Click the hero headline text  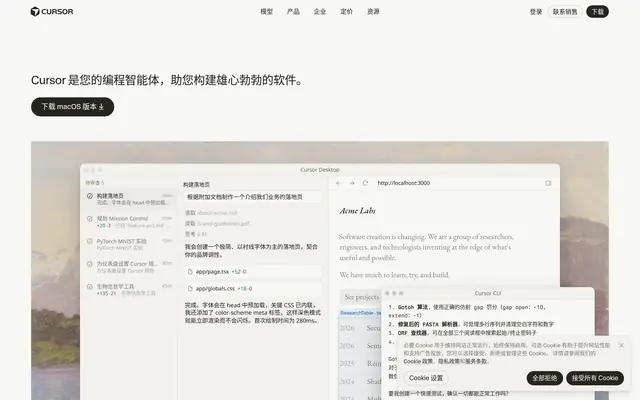[x=168, y=80]
